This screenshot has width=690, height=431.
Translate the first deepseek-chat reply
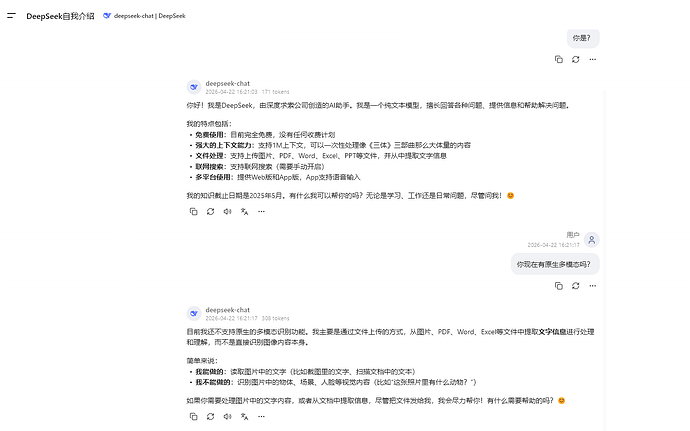[244, 212]
